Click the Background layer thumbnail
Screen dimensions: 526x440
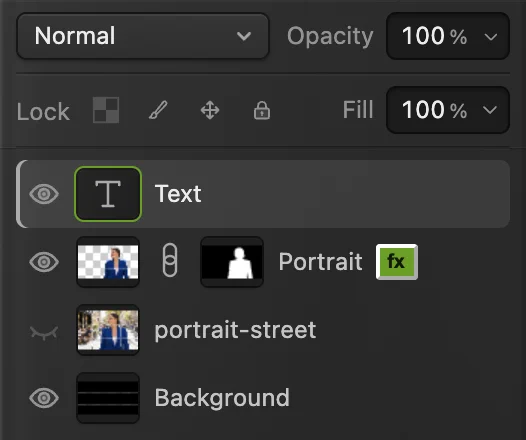coord(108,398)
